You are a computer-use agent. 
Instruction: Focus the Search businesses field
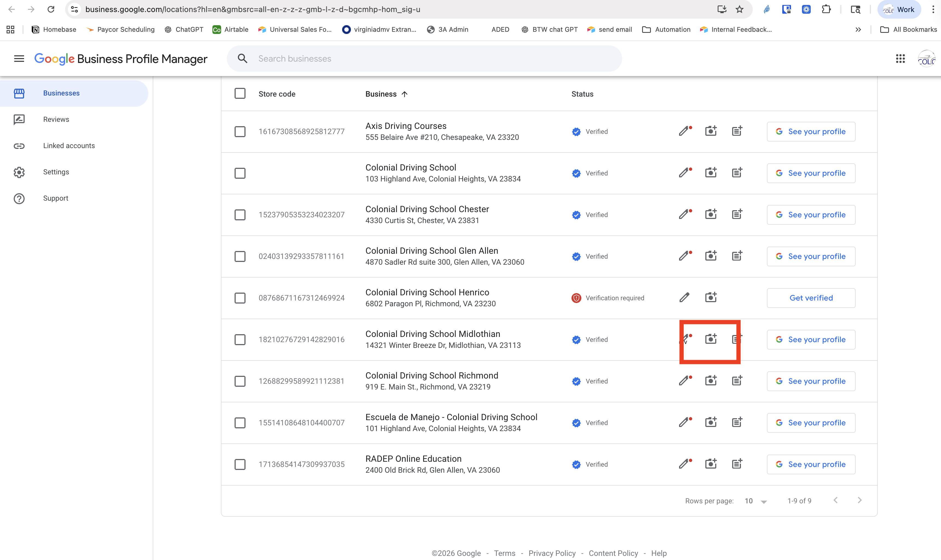pyautogui.click(x=424, y=59)
